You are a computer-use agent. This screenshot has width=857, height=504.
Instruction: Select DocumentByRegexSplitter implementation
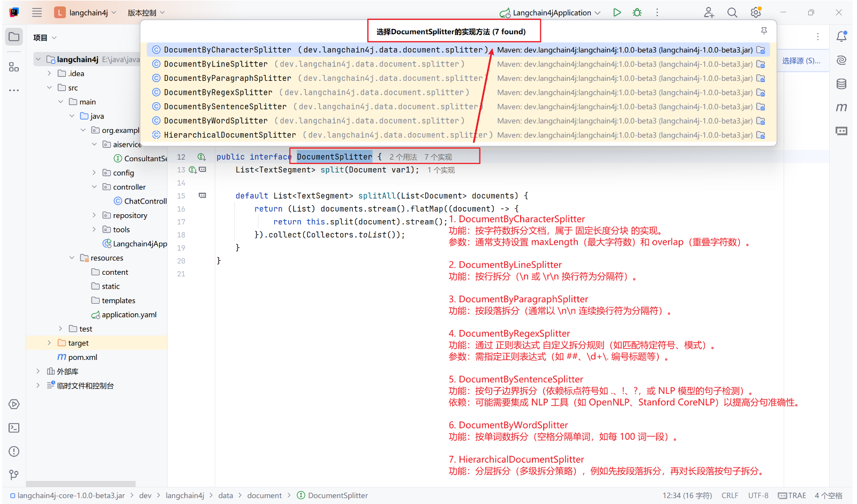coord(458,92)
